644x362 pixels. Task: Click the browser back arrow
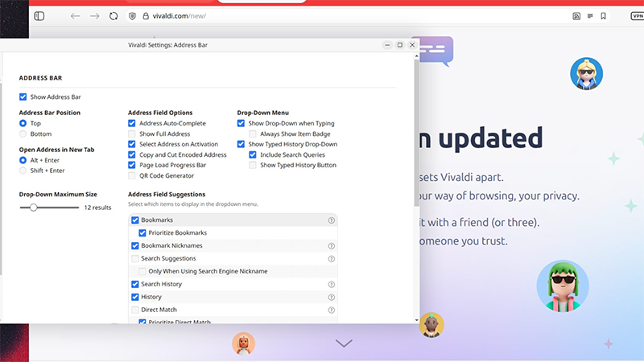click(75, 15)
